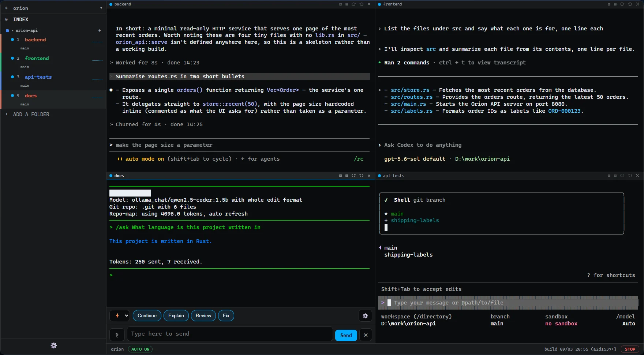644x355 pixels.
Task: Click the 'Ask Codex to do anything' prompt
Action: click(x=423, y=145)
